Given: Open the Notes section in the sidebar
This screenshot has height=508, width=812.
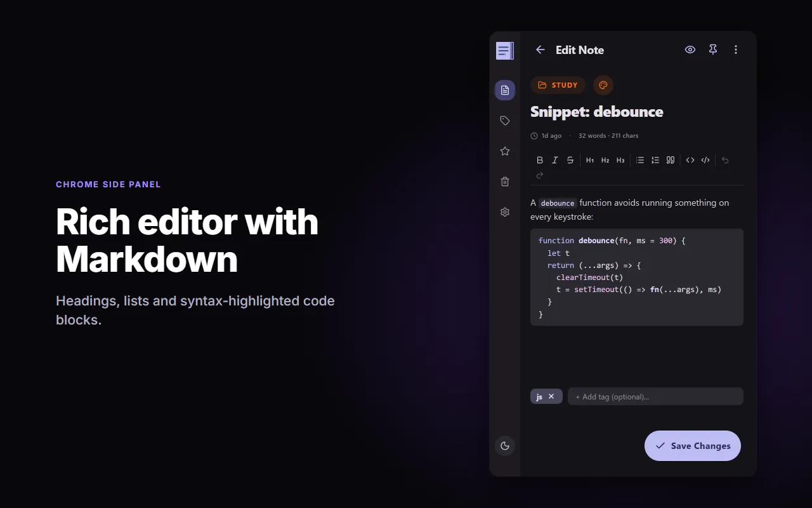Looking at the screenshot, I should click(505, 90).
